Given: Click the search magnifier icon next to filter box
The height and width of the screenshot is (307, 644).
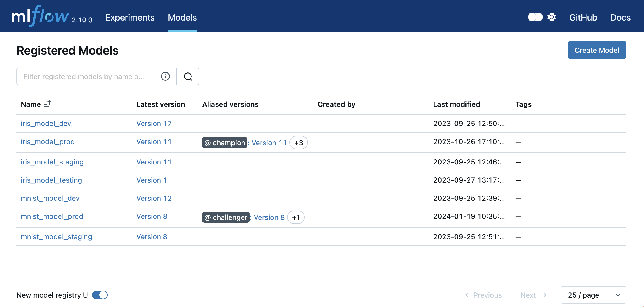Looking at the screenshot, I should 188,76.
